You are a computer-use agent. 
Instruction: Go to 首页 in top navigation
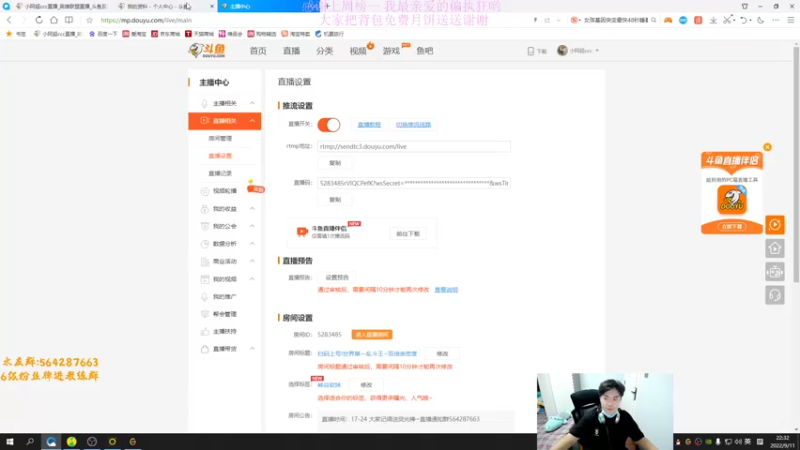tap(258, 51)
